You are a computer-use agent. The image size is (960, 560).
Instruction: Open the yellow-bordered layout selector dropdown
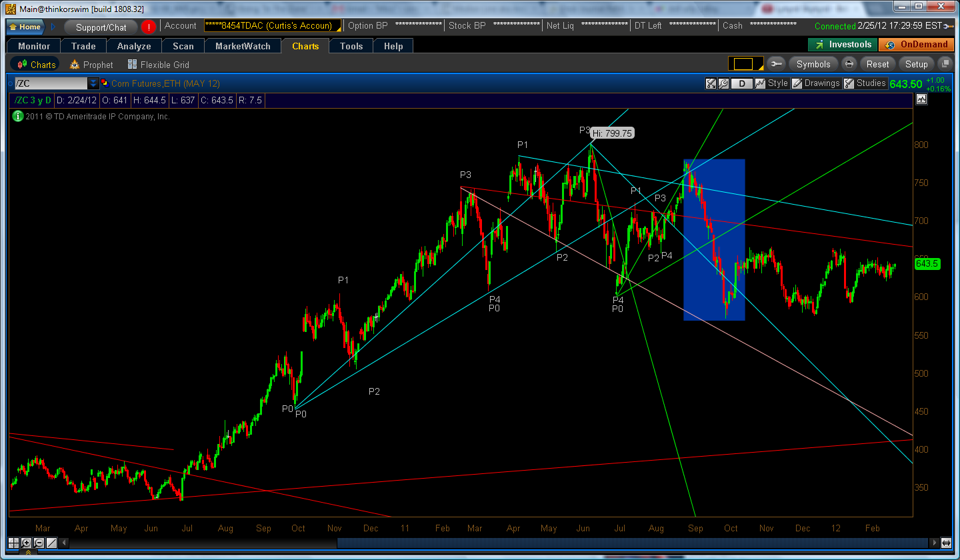pos(746,64)
